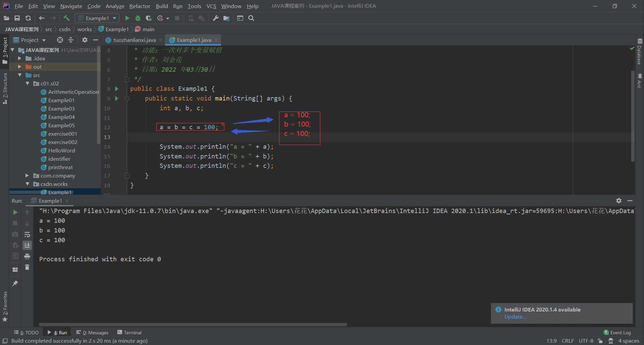Expand the out folder
644x345 pixels.
click(x=20, y=67)
